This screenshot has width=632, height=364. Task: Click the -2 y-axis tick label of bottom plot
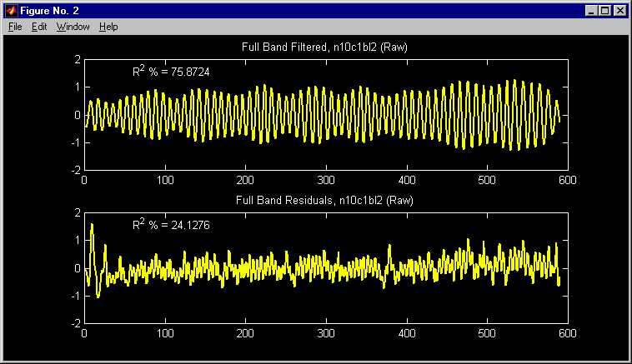75,322
